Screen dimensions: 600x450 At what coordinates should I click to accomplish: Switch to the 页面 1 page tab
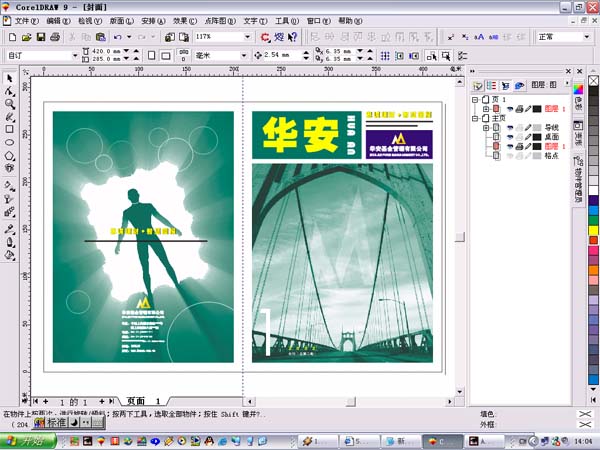click(x=143, y=401)
